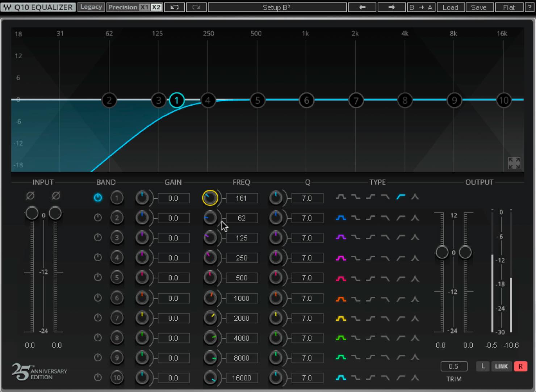Select band 1 number button

(x=117, y=198)
